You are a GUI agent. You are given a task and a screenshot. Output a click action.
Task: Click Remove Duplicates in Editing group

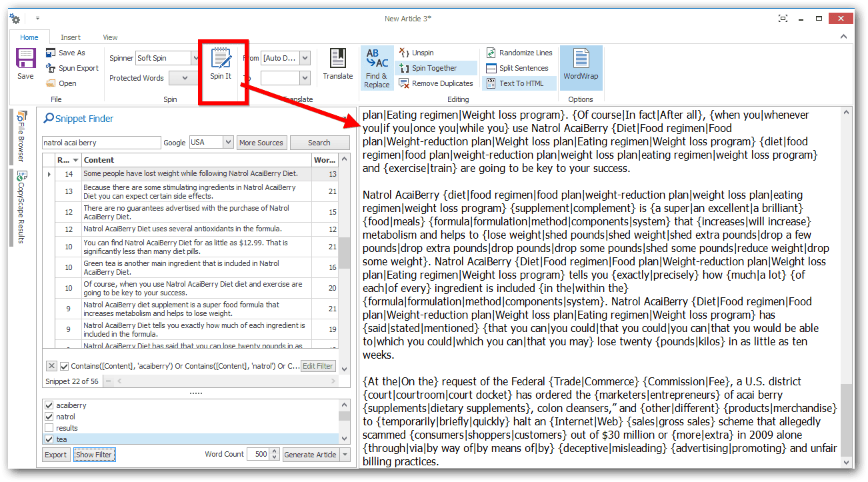[x=436, y=83]
